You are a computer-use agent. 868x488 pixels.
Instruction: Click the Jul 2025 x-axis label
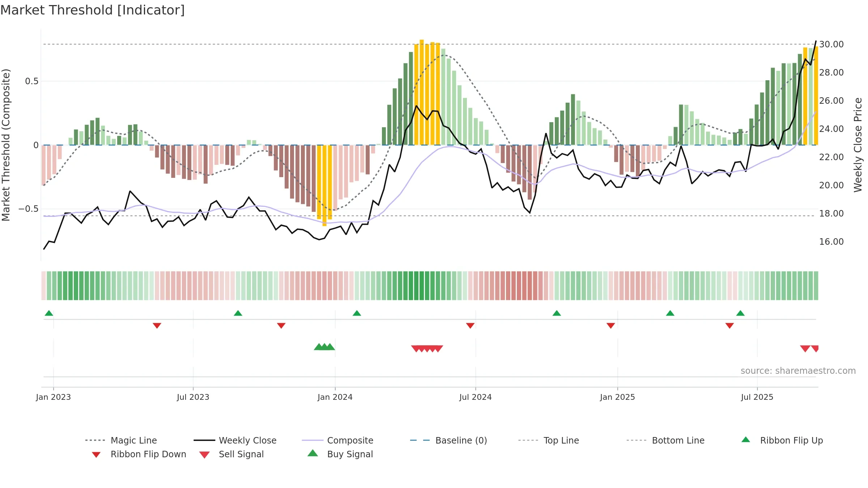click(x=757, y=397)
